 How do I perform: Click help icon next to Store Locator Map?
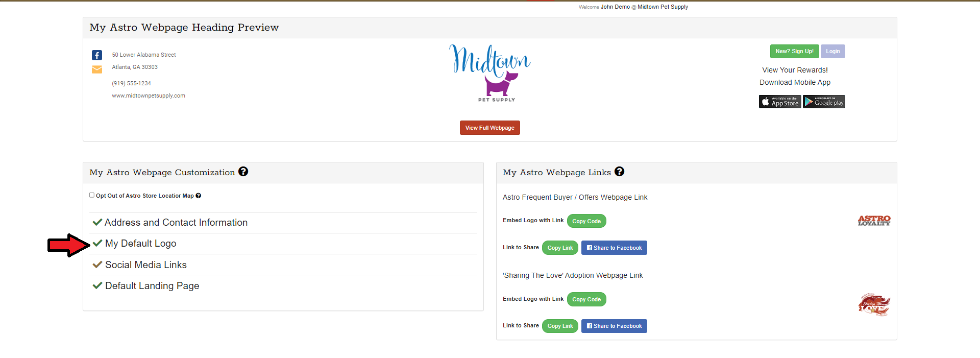pyautogui.click(x=199, y=196)
